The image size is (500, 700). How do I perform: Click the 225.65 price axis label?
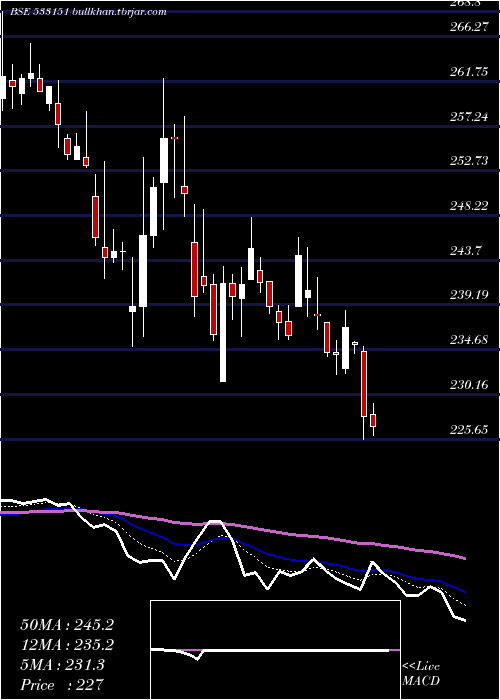[x=469, y=429]
